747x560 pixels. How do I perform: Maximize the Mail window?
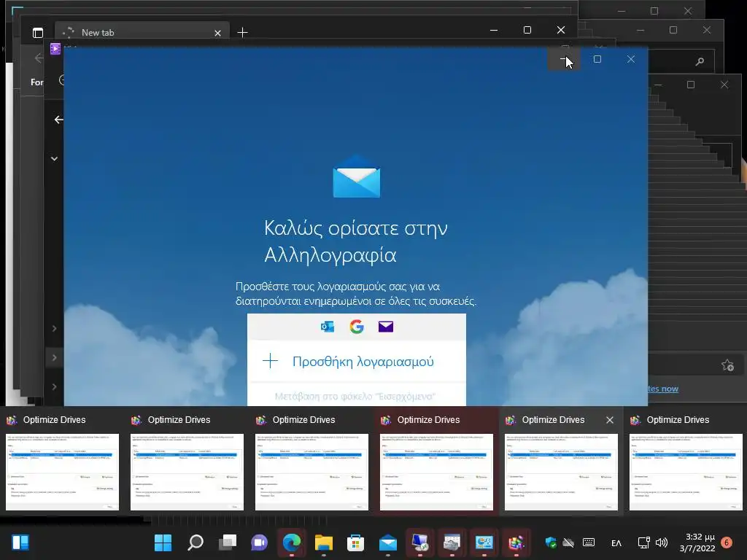tap(597, 59)
